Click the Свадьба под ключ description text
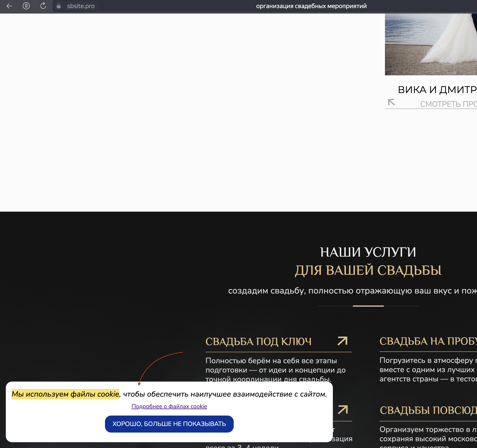Screen dimensions: 477x448 [x=275, y=370]
